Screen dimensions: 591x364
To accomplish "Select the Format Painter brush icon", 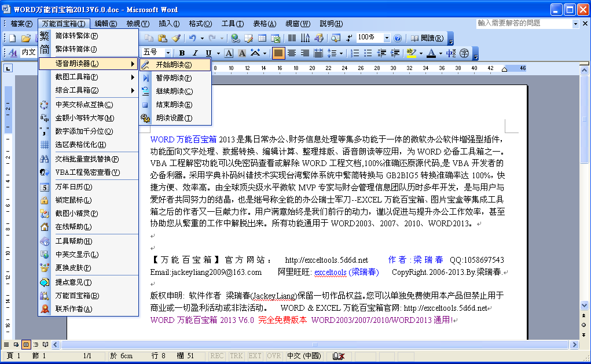I will click(175, 38).
